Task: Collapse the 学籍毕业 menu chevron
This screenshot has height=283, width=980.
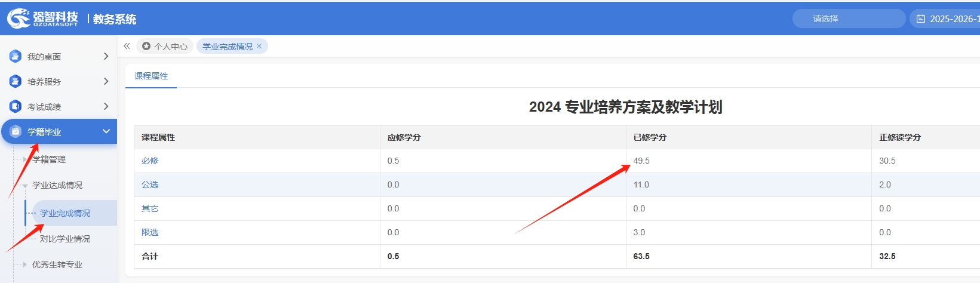Action: pos(106,131)
